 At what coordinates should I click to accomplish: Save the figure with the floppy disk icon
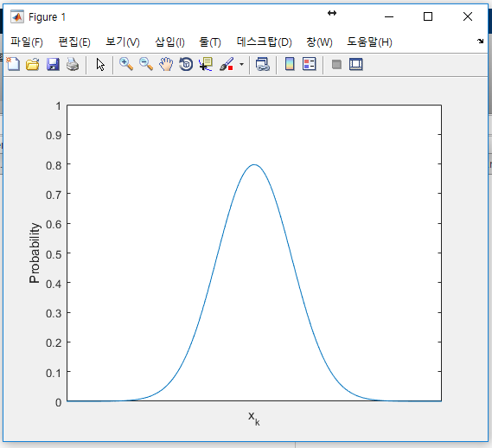[53, 64]
